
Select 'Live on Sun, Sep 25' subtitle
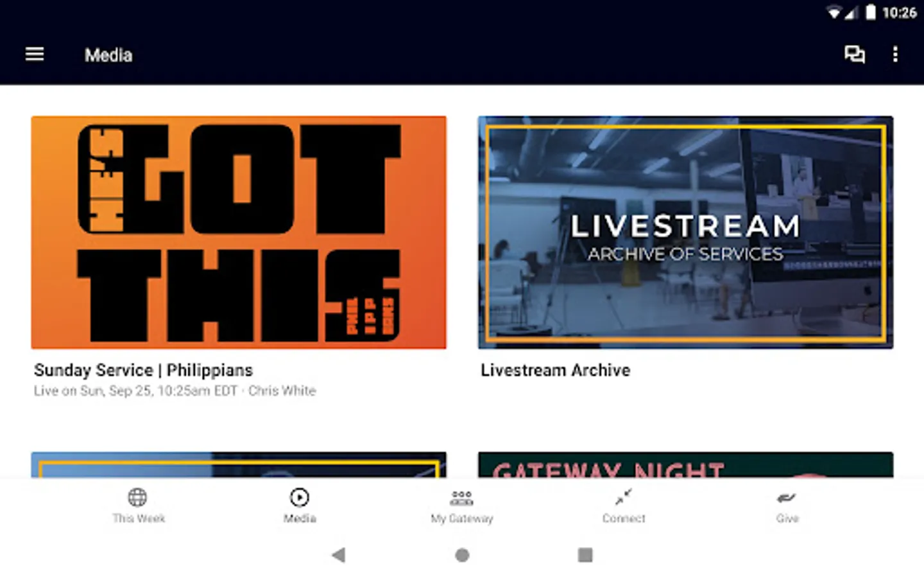pyautogui.click(x=175, y=391)
